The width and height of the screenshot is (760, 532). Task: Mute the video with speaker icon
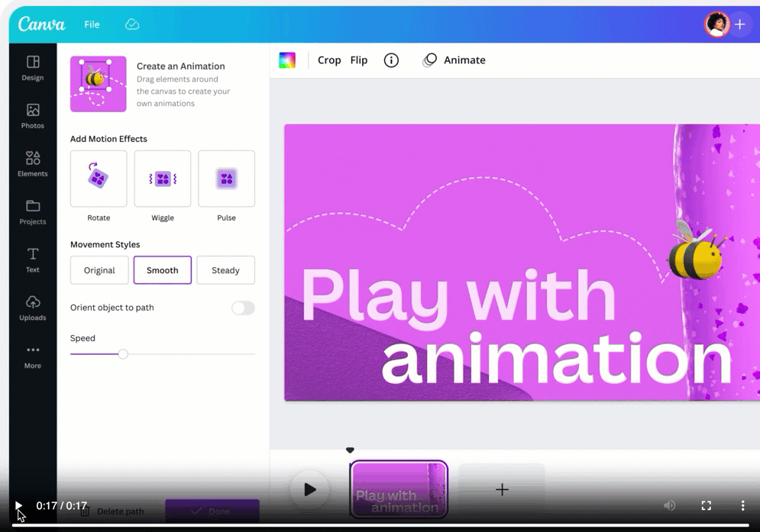pos(669,505)
